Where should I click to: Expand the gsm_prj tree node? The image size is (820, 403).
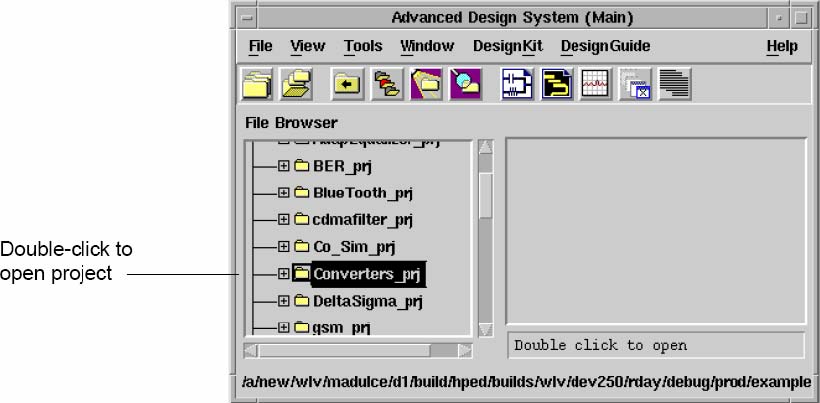[x=283, y=327]
